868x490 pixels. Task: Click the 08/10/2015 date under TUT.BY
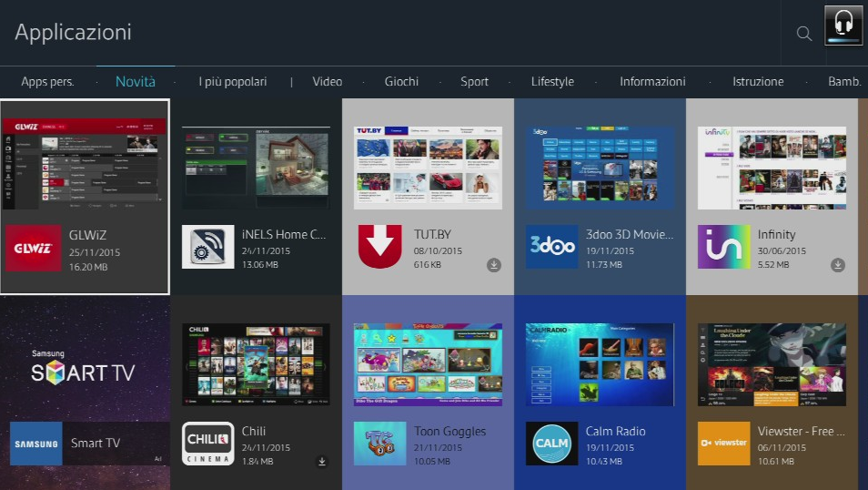(x=438, y=250)
